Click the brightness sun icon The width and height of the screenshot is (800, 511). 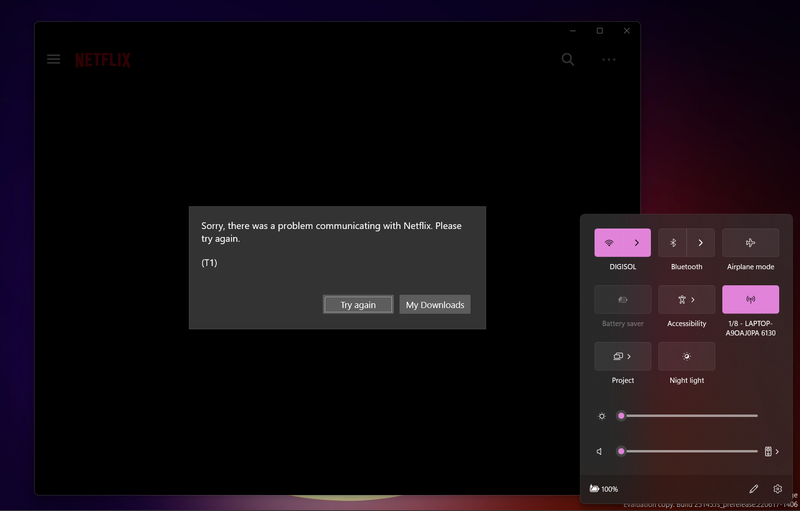coord(602,416)
